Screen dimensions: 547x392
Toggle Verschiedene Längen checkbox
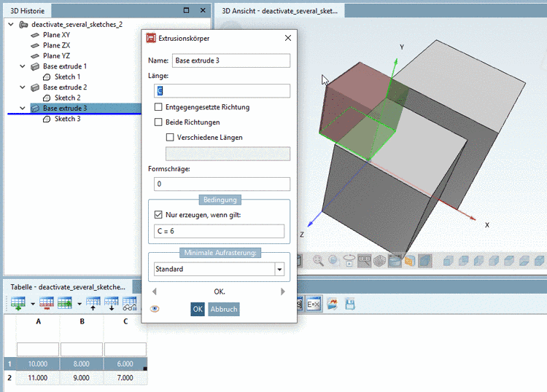coord(170,137)
